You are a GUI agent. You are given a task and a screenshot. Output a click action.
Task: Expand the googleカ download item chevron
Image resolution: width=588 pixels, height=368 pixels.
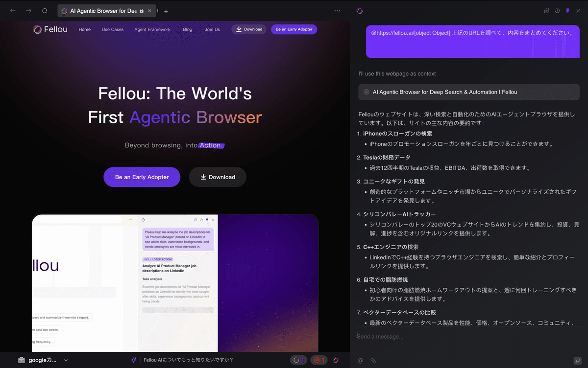tap(65, 360)
